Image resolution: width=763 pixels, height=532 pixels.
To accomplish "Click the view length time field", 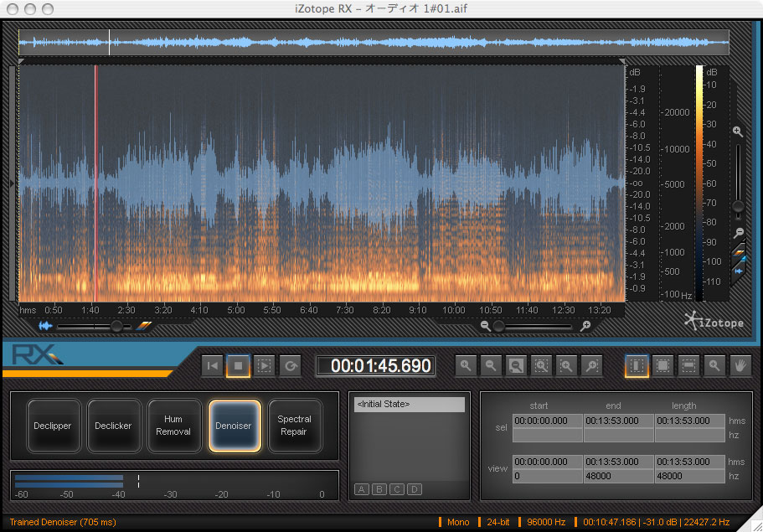I will (690, 462).
